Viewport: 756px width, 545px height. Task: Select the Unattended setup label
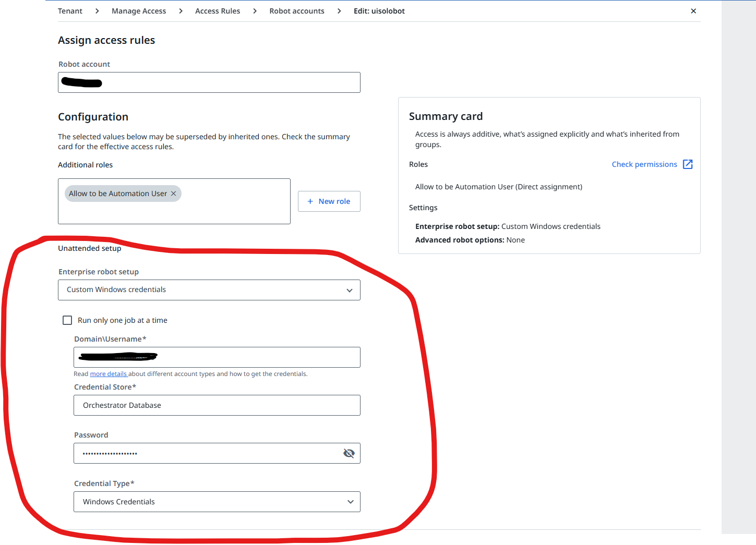pos(90,248)
